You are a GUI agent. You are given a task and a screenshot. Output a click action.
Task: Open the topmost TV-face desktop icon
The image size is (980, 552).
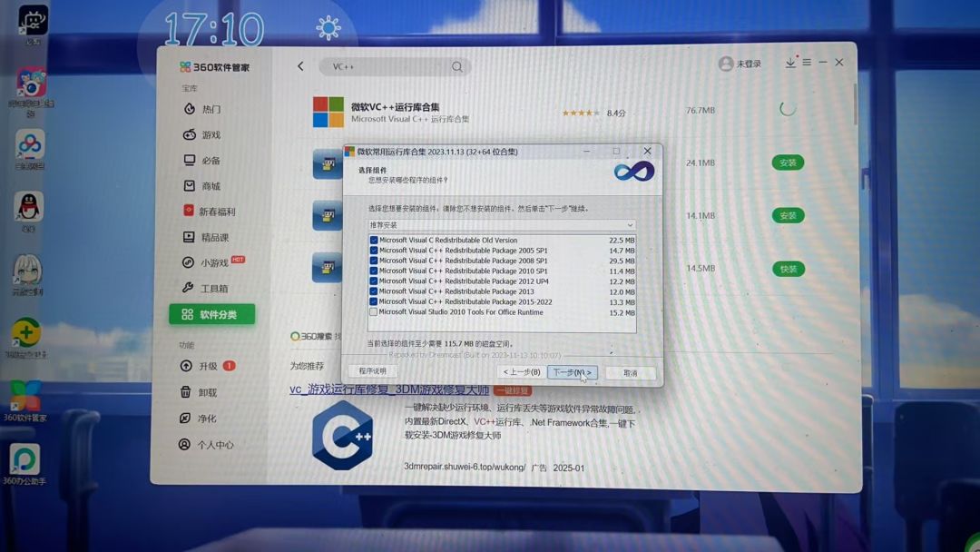coord(33,20)
